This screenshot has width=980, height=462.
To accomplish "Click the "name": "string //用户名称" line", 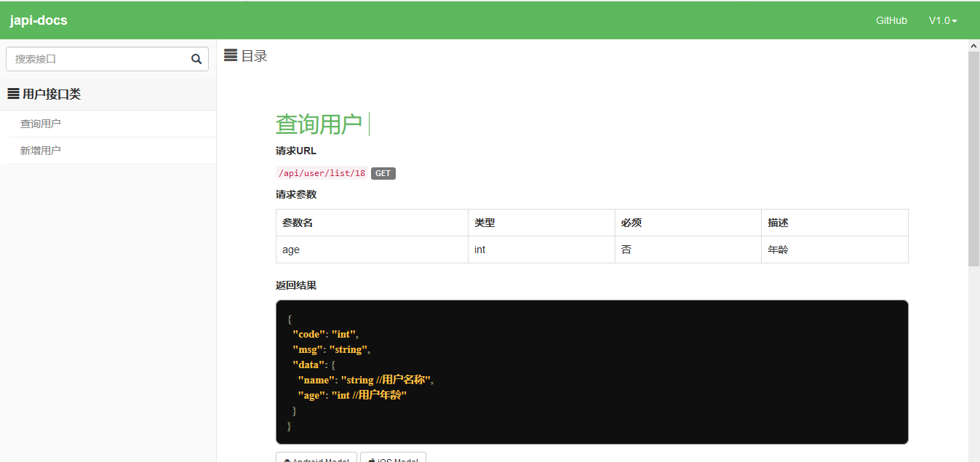I will (366, 380).
